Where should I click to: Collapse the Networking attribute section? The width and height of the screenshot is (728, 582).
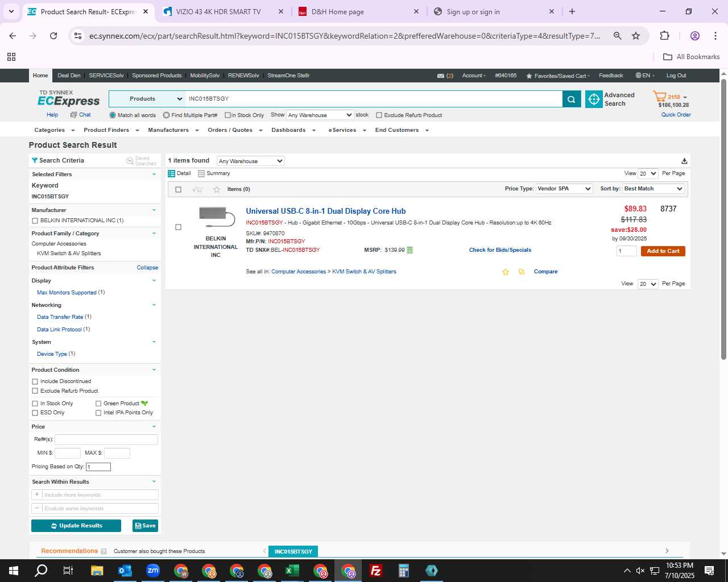(154, 305)
